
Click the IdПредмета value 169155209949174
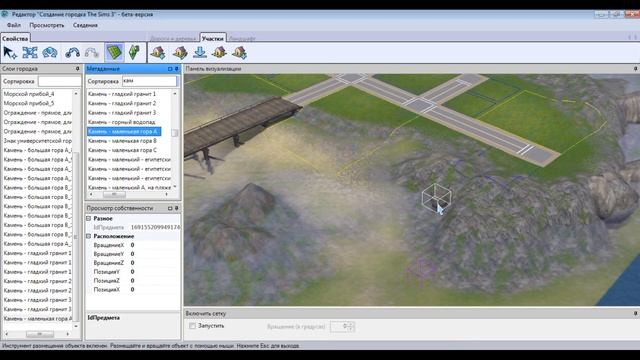click(155, 227)
